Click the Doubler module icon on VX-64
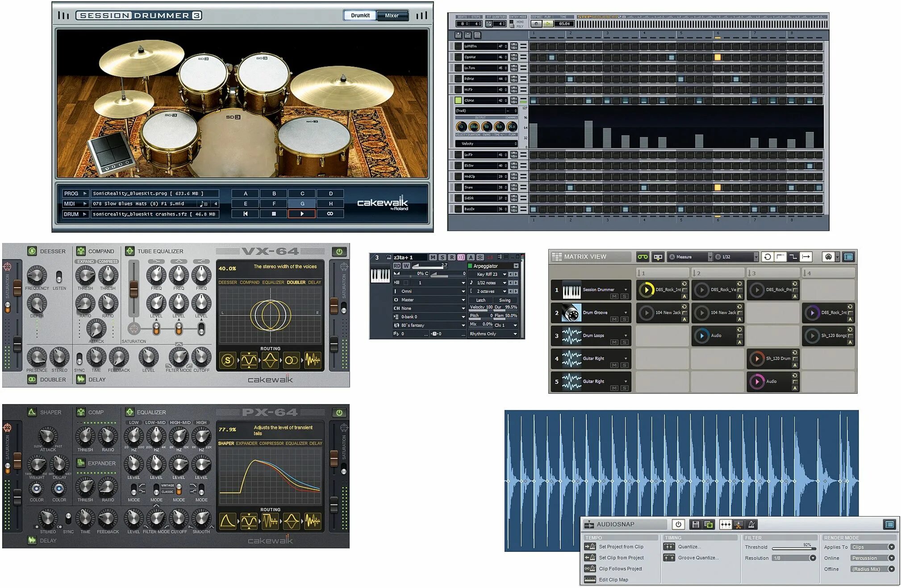 tap(32, 379)
